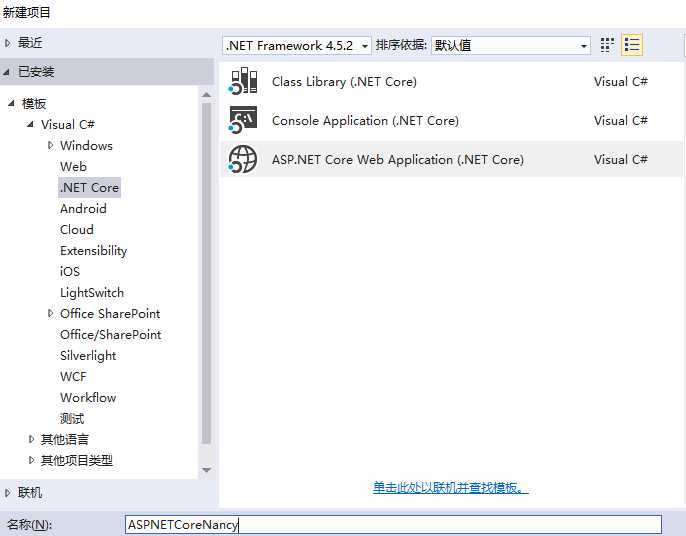Expand the Office SharePoint node arrow

50,313
